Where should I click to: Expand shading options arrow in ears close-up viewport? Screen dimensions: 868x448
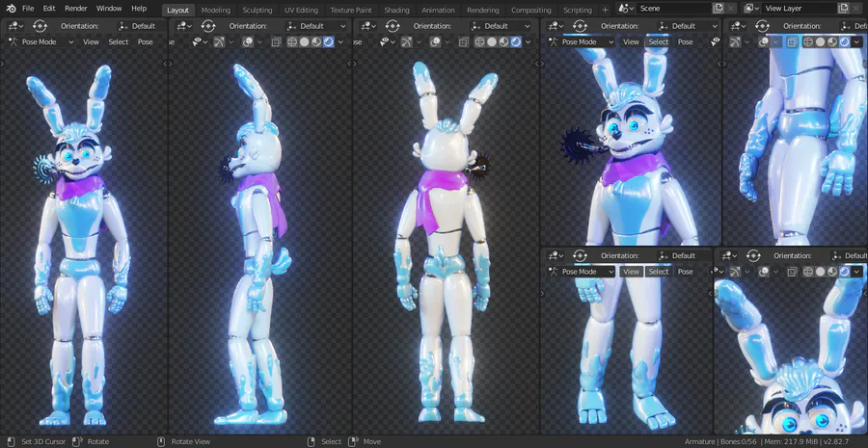point(857,272)
